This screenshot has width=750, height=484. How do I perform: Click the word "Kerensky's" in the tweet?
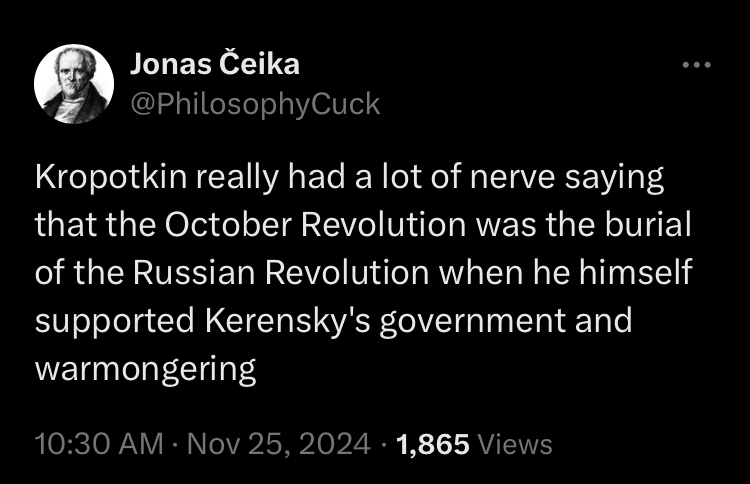pos(288,321)
